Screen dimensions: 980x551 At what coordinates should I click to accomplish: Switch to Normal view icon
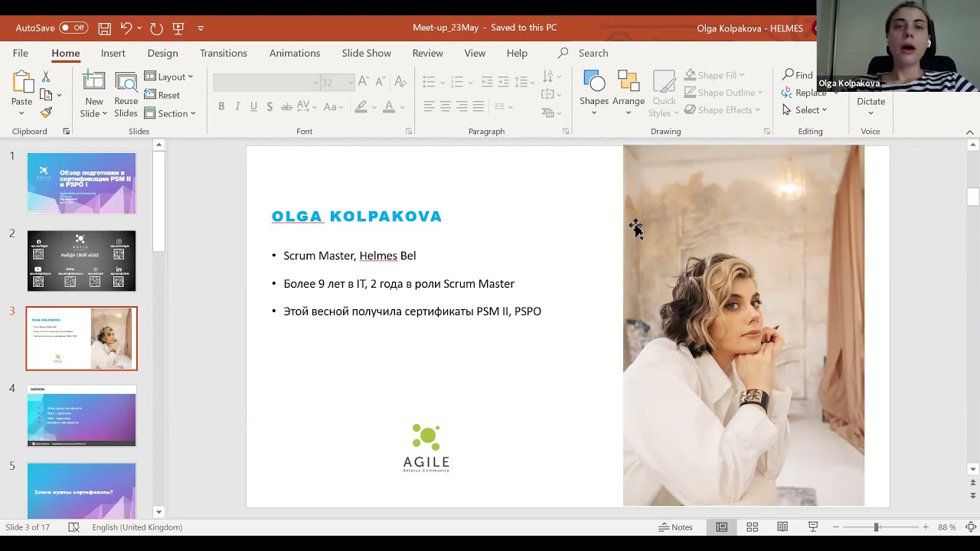pyautogui.click(x=721, y=527)
